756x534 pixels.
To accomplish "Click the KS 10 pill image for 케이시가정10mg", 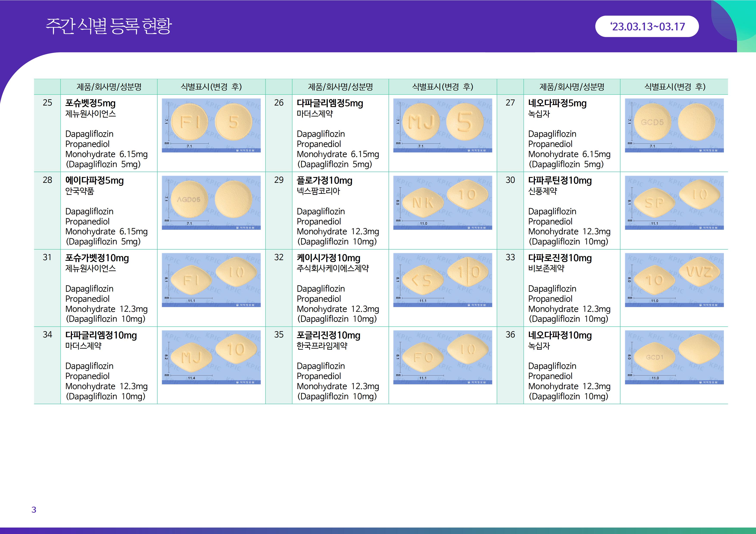I will pos(442,280).
